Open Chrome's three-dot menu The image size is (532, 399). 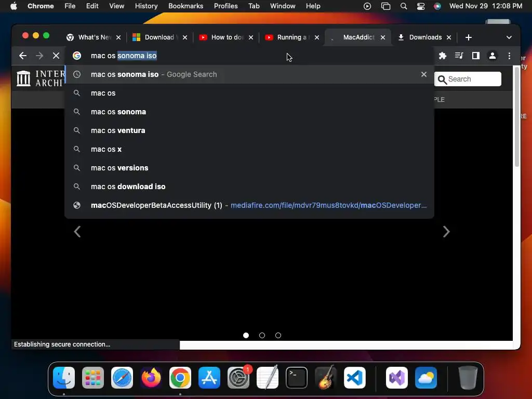(x=509, y=56)
